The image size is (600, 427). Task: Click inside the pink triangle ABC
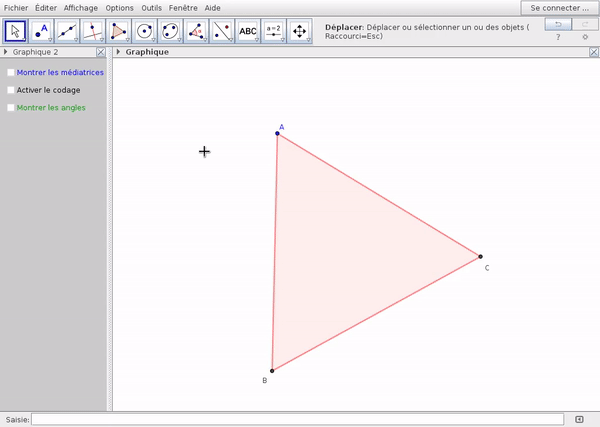point(343,254)
